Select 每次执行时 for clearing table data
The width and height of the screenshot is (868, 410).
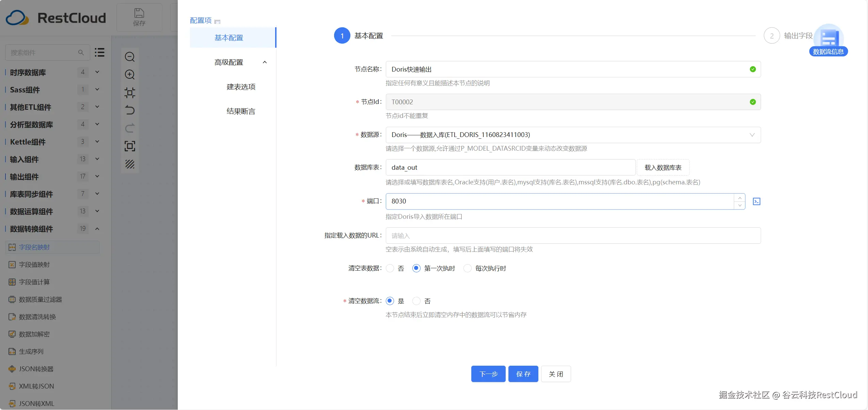pos(468,268)
